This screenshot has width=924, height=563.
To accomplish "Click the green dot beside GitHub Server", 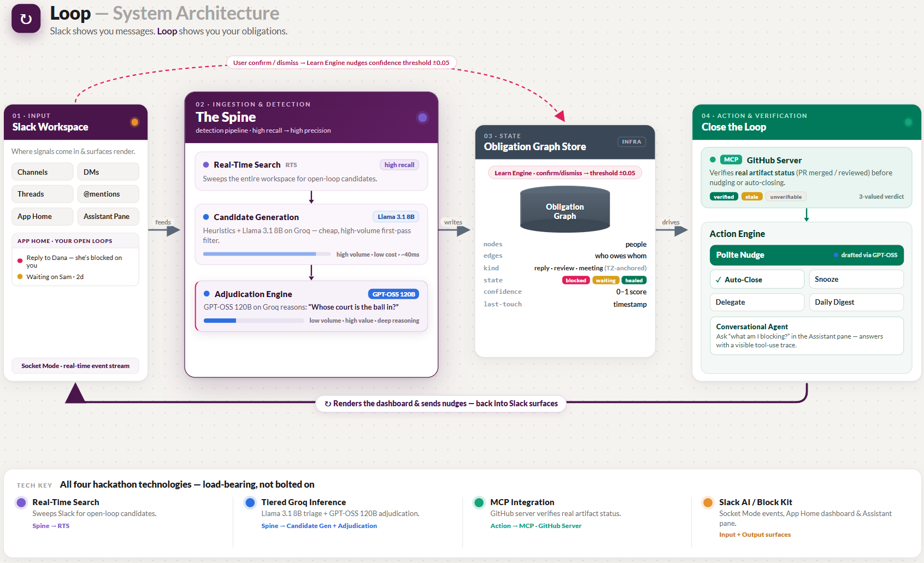I will (713, 160).
